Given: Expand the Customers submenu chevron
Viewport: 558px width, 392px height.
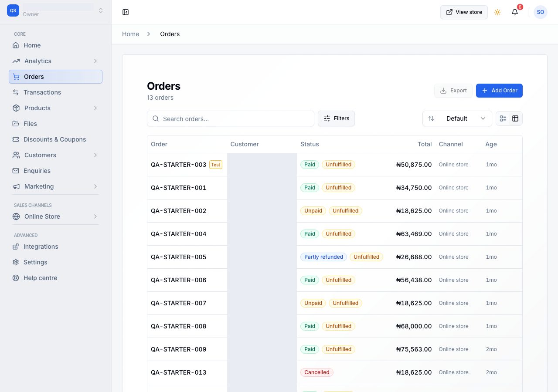Looking at the screenshot, I should (x=95, y=155).
